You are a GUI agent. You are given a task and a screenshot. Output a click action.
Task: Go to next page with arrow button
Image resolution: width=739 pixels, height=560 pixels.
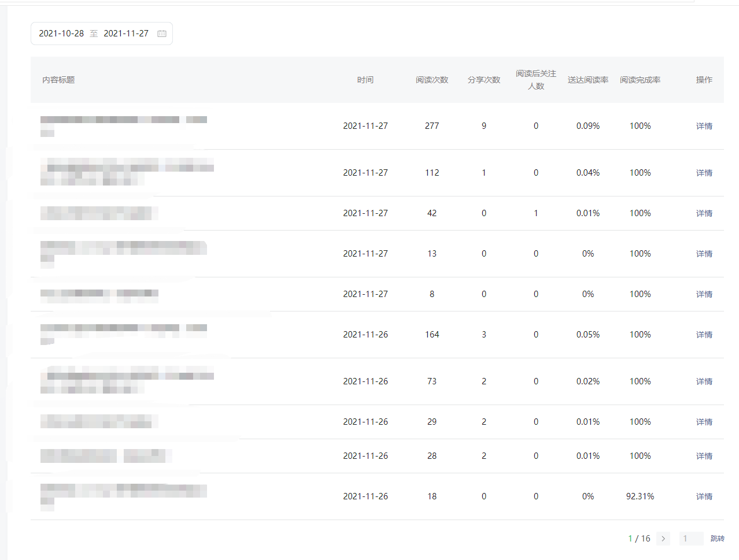point(663,539)
